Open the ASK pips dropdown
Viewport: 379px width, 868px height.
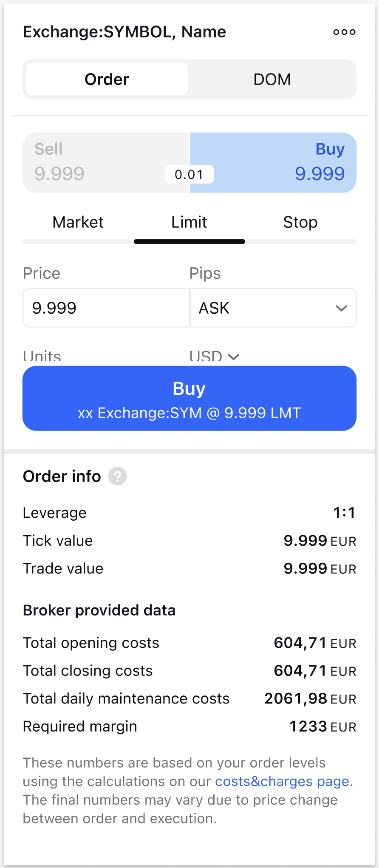pos(263,308)
